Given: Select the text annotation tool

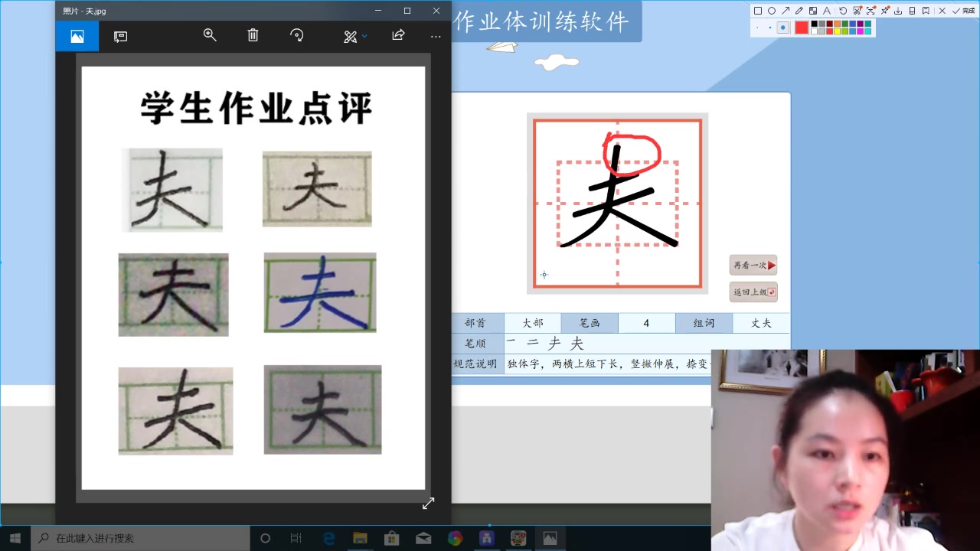Looking at the screenshot, I should pyautogui.click(x=827, y=11).
